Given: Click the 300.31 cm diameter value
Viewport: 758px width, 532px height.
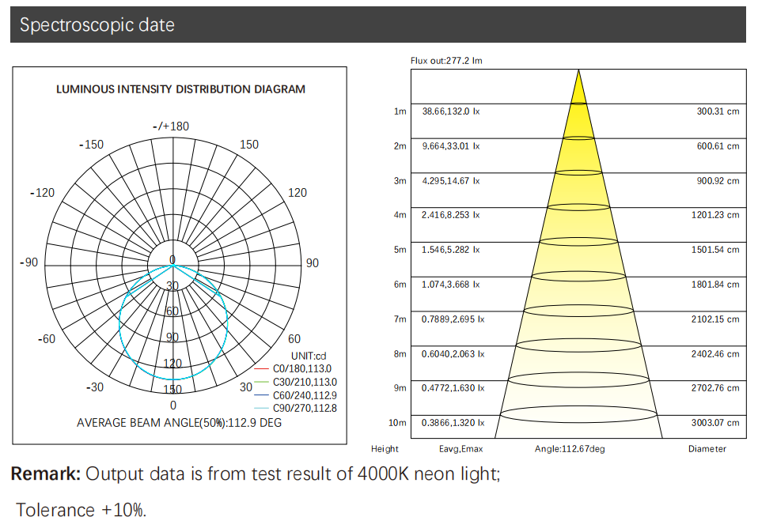Looking at the screenshot, I should tap(718, 111).
